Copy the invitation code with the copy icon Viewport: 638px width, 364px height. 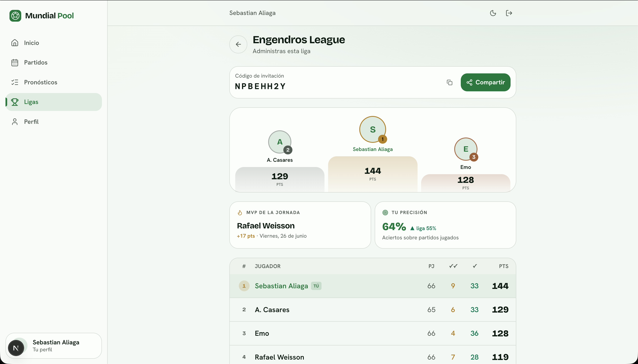pos(449,82)
